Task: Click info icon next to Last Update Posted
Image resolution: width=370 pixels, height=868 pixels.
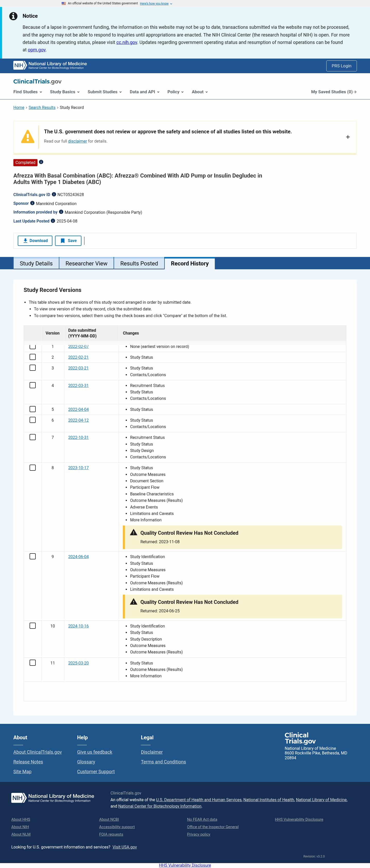Action: point(53,221)
